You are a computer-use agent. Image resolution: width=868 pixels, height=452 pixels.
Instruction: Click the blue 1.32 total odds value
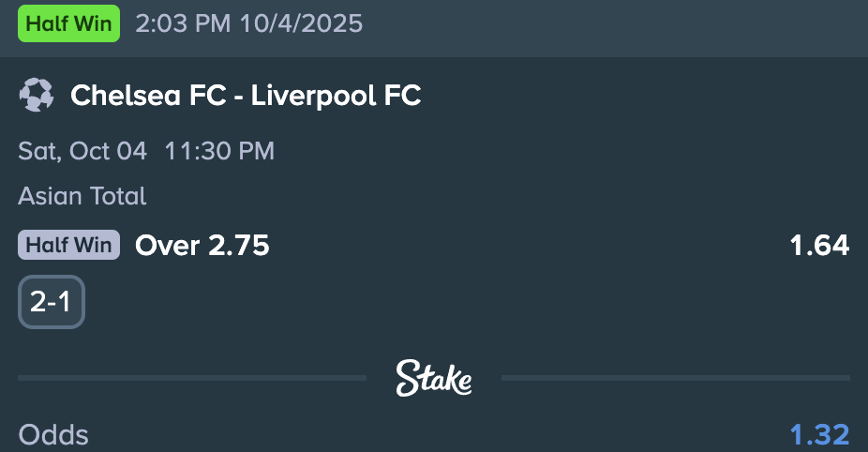819,435
